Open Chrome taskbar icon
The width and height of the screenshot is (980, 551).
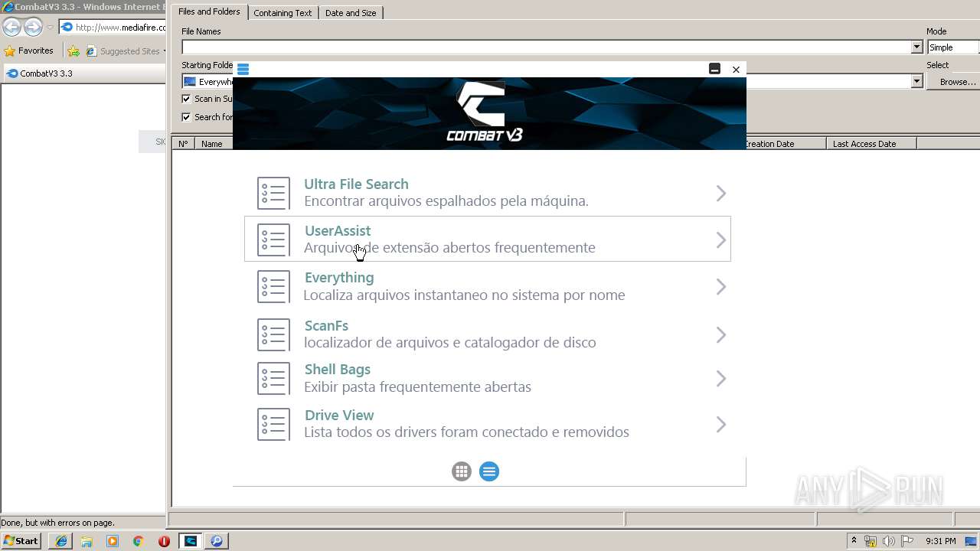[x=138, y=541]
